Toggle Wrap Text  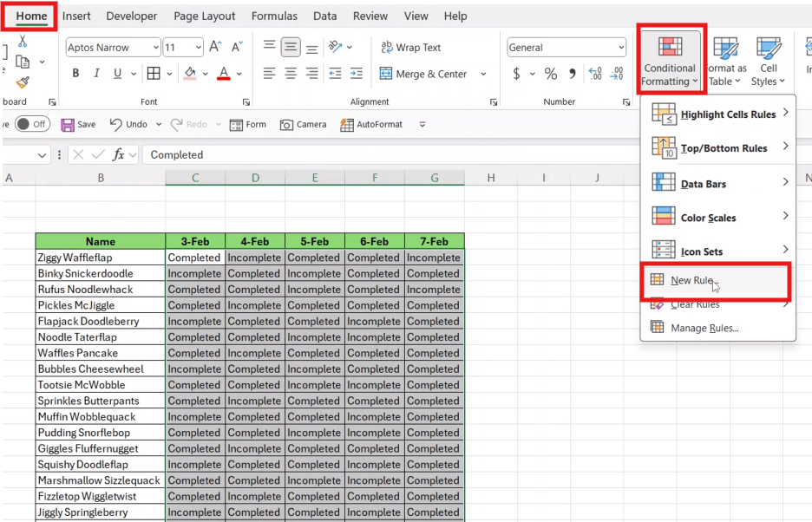point(410,47)
